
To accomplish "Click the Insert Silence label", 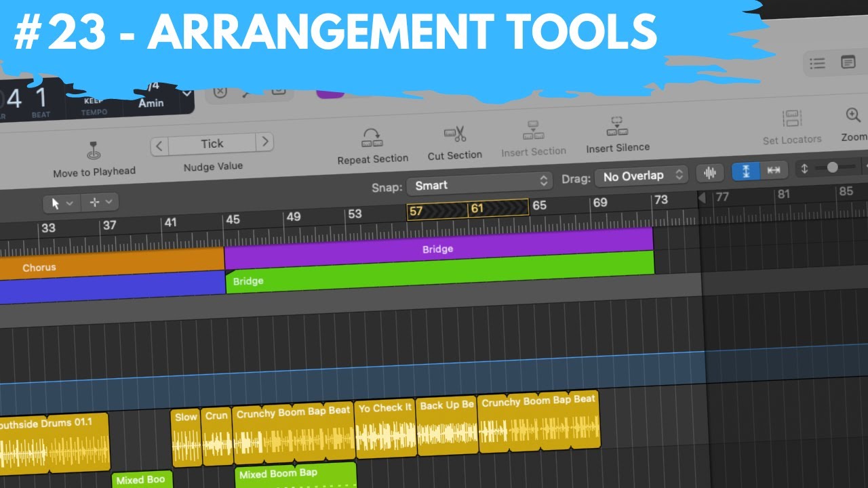I will coord(618,147).
